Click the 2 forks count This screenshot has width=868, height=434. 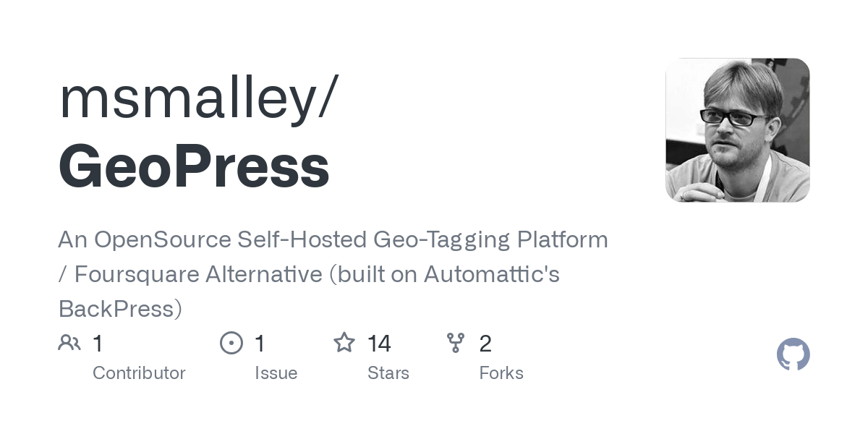click(x=485, y=344)
